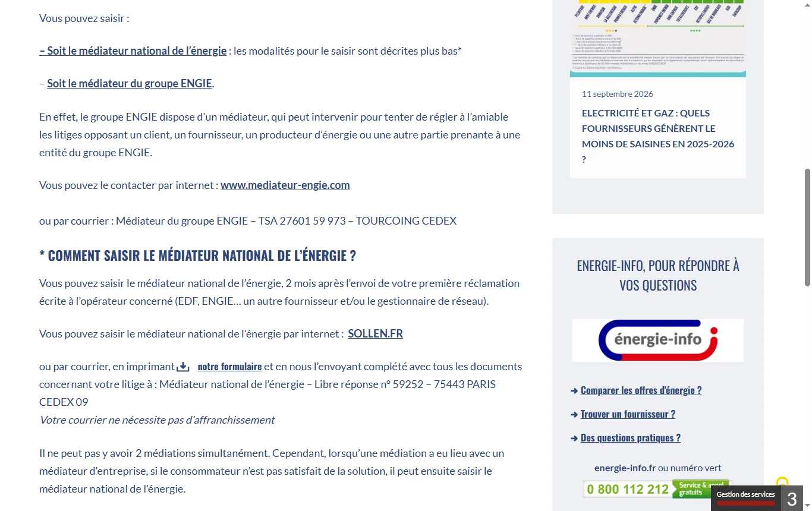This screenshot has height=511, width=812.
Task: Open 'Comparer les offres d'énergie ?' link
Action: (641, 390)
